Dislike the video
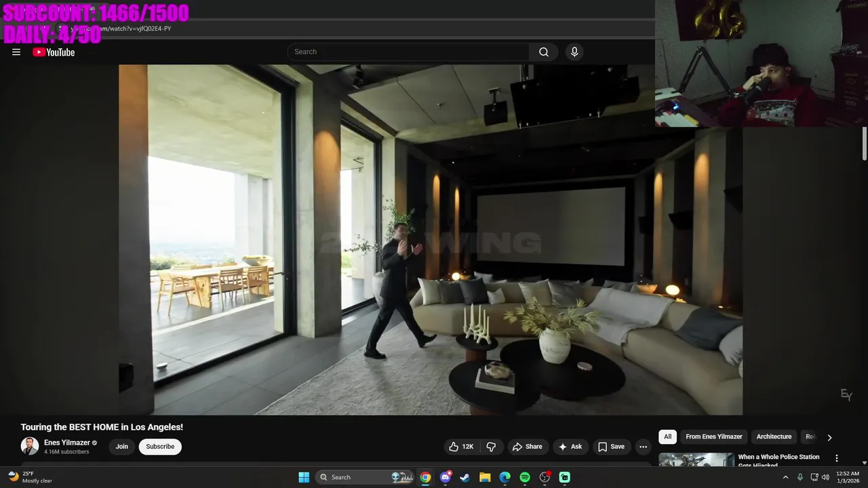Viewport: 868px width, 488px height. [x=491, y=447]
